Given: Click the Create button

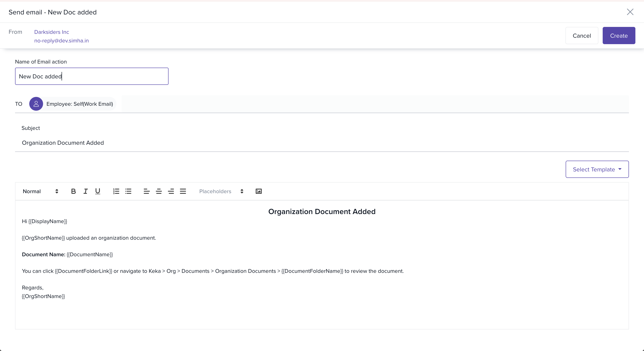Looking at the screenshot, I should (619, 36).
